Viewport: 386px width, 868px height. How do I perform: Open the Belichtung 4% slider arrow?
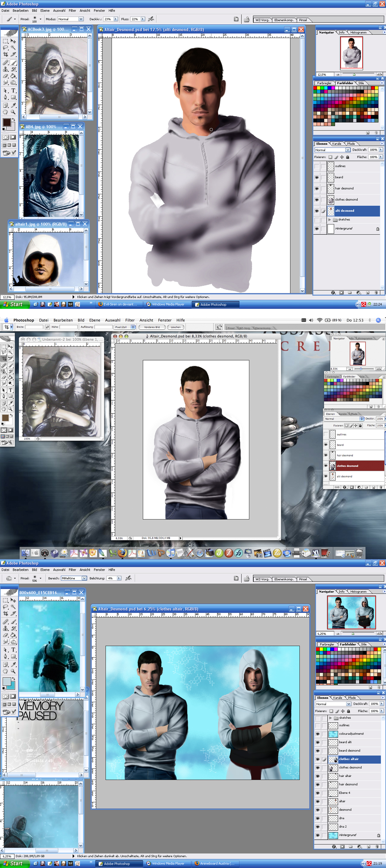[x=119, y=578]
